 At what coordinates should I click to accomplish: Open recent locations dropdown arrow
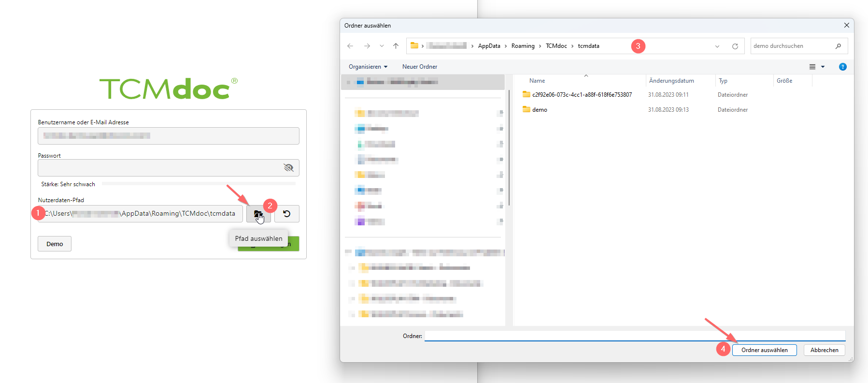click(x=382, y=46)
